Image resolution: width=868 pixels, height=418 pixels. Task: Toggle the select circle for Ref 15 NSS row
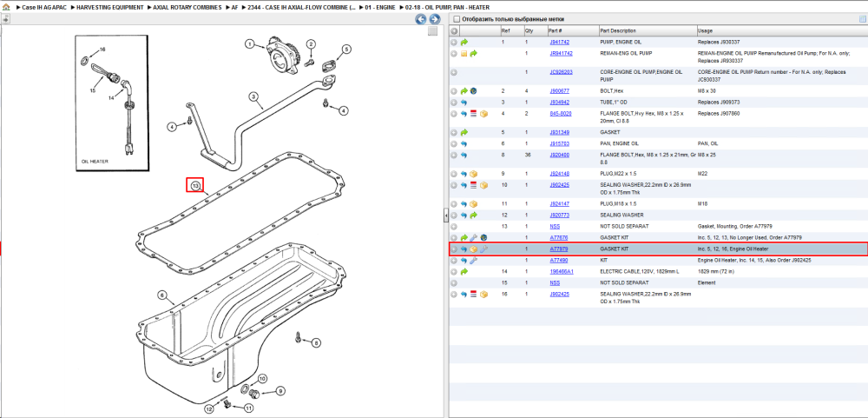[454, 283]
